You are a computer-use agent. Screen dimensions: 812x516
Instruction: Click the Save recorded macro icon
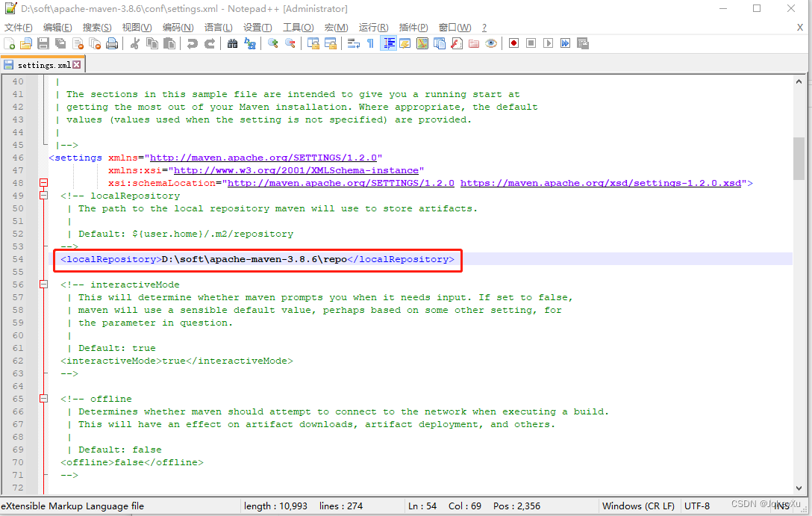pos(583,43)
